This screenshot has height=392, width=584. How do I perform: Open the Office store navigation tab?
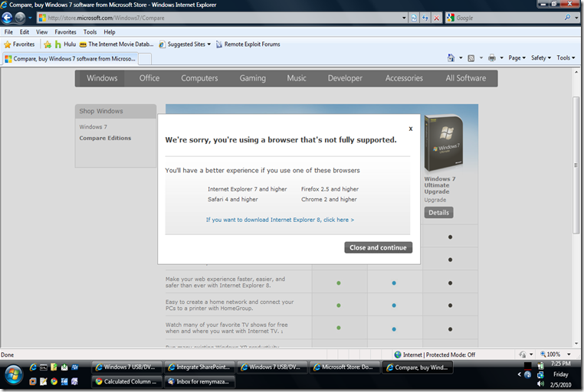tap(149, 78)
